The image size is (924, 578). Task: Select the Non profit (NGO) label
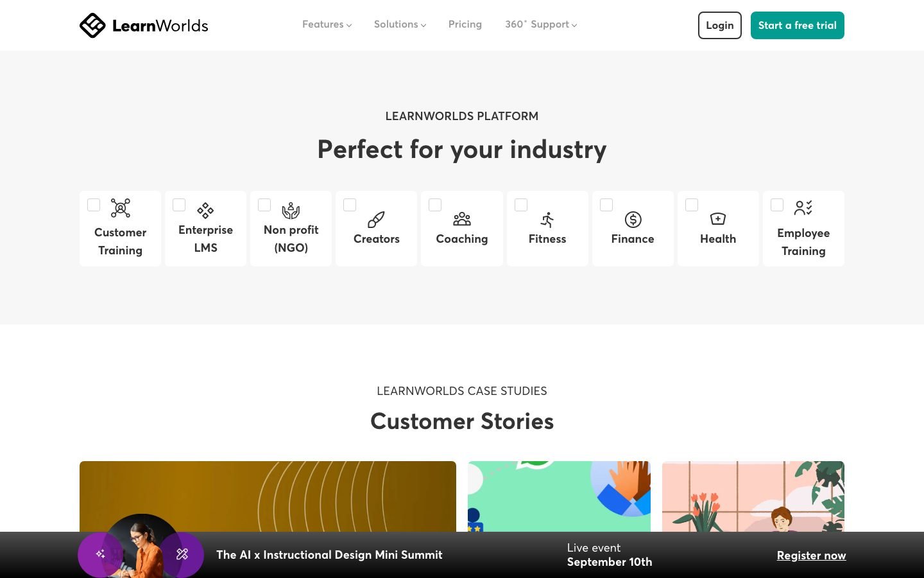tap(291, 239)
